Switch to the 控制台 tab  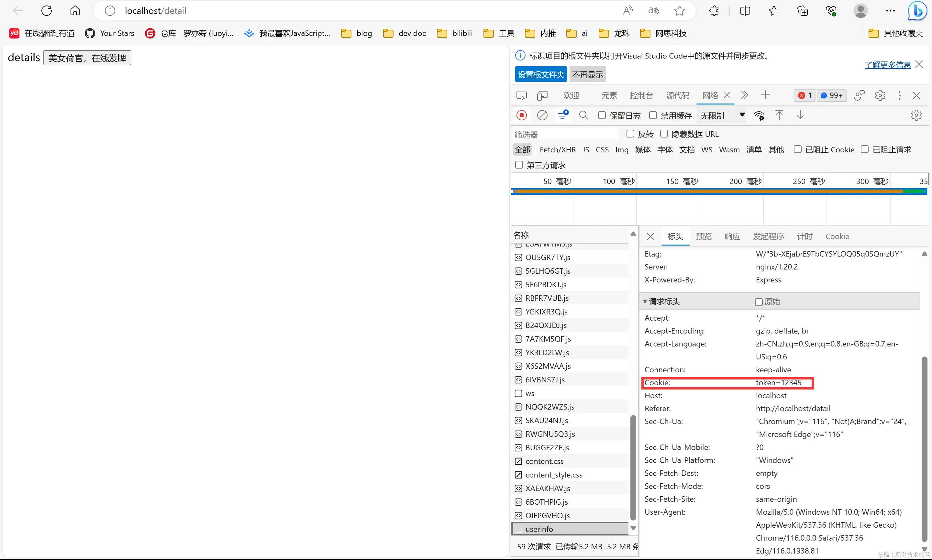(x=641, y=95)
